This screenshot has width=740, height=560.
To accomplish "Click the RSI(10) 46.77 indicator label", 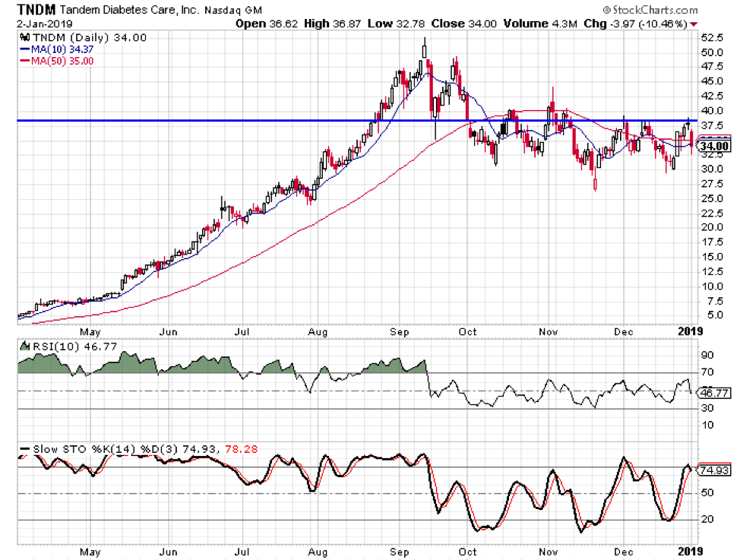I will pyautogui.click(x=74, y=346).
